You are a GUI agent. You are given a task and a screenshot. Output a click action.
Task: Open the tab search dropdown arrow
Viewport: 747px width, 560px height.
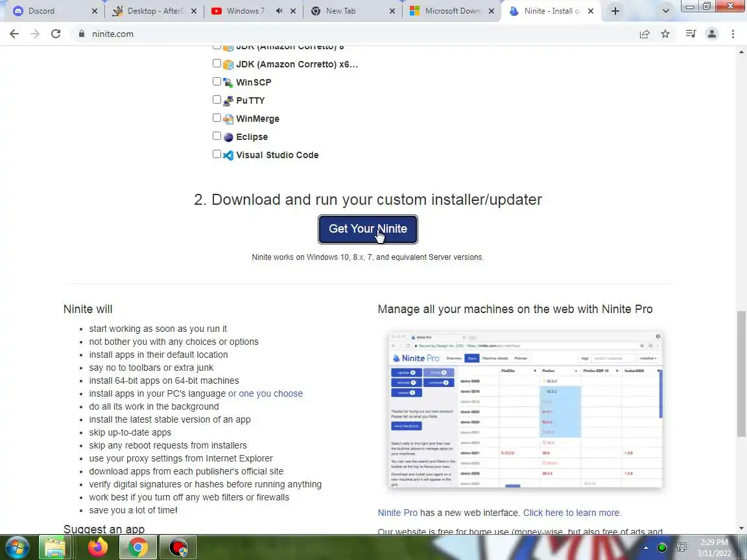(665, 11)
